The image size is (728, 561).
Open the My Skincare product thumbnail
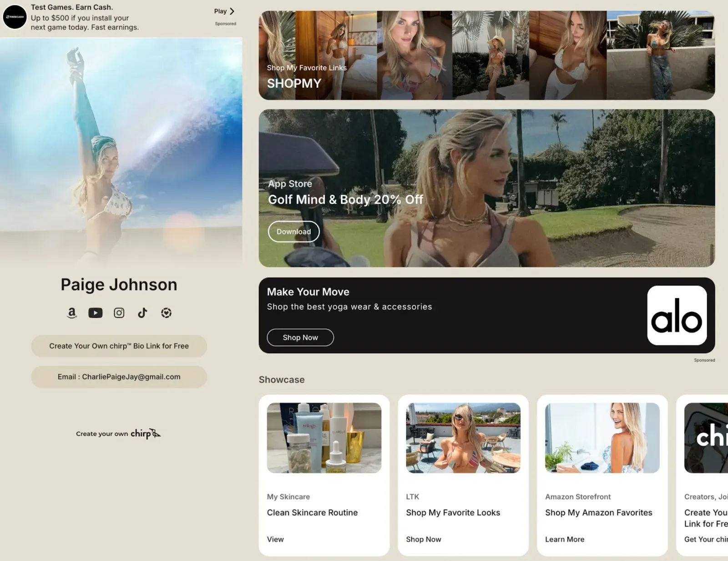tap(324, 438)
